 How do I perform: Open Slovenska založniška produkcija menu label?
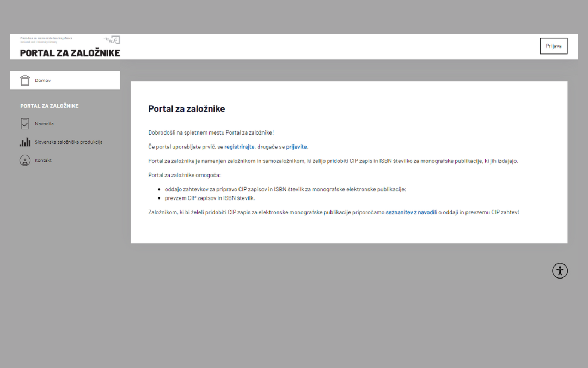[x=69, y=142]
